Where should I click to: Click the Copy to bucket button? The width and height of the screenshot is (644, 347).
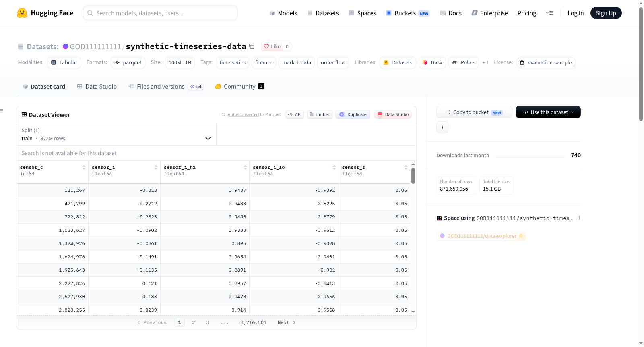[x=474, y=112]
